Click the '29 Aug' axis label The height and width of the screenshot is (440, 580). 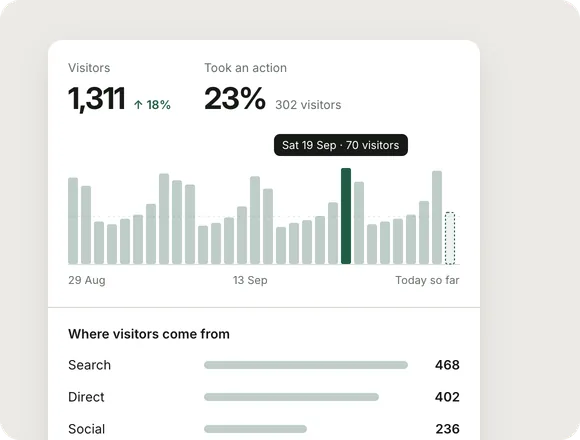click(x=87, y=280)
